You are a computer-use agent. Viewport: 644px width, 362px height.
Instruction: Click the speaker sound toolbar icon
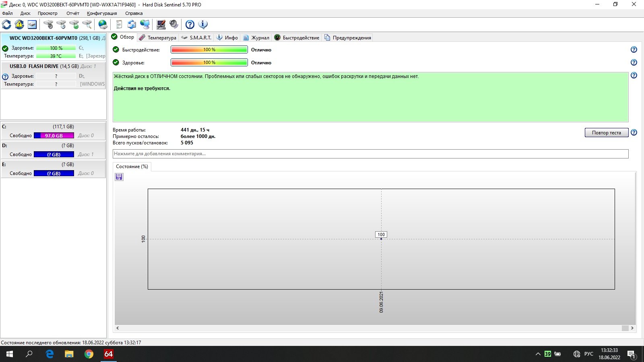[174, 25]
